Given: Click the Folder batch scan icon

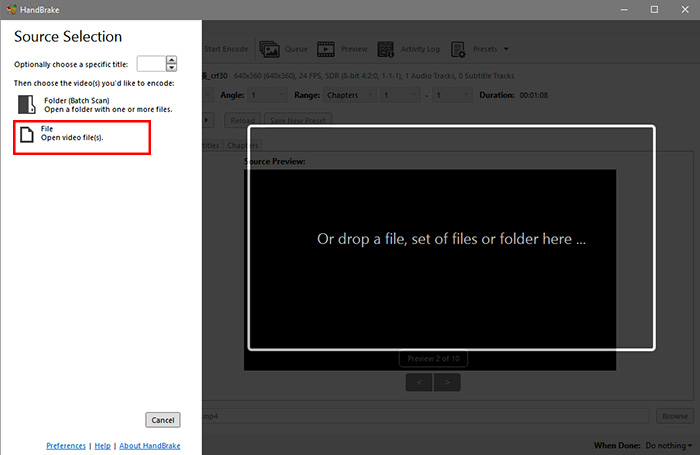Looking at the screenshot, I should (x=26, y=104).
